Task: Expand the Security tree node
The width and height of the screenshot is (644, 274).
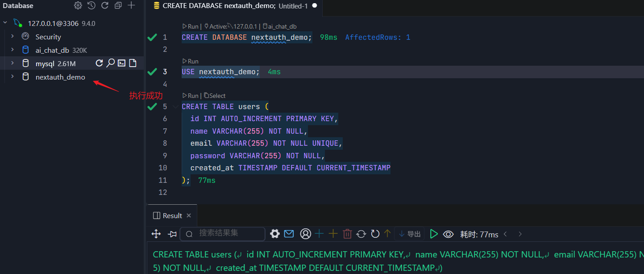Action: (12, 37)
